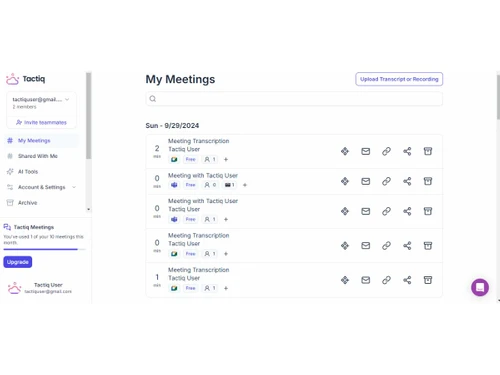Click the Tactiq Meetings usage progress bar

(44, 249)
